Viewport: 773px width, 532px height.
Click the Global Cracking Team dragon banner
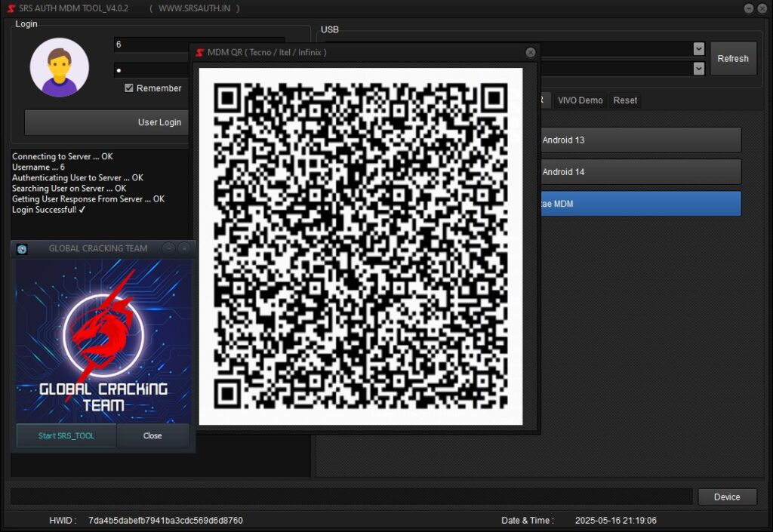[103, 340]
